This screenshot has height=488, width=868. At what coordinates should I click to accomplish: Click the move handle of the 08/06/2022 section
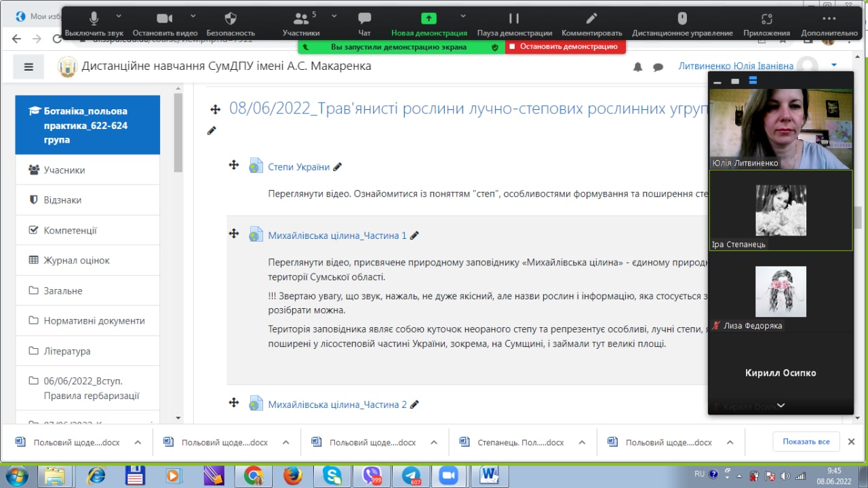tap(215, 109)
